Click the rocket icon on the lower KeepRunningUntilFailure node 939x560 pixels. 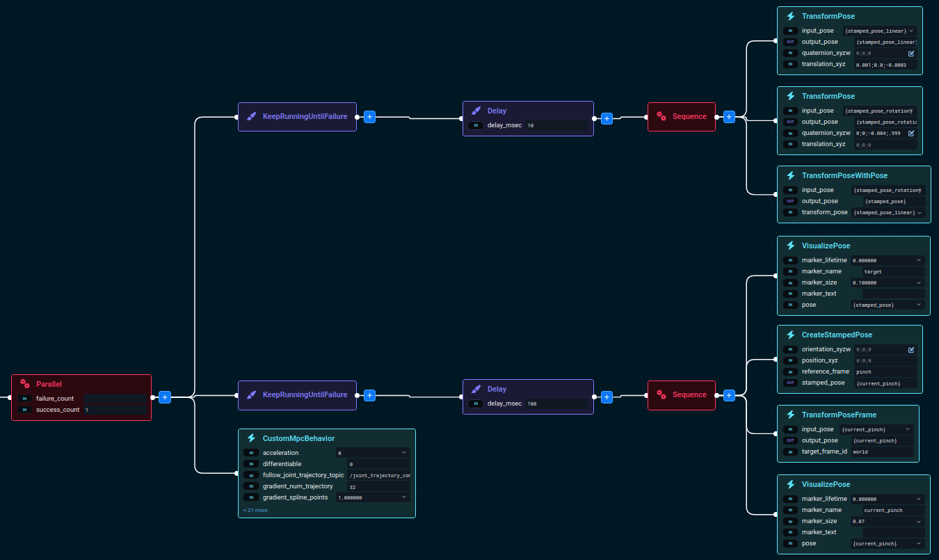click(250, 394)
